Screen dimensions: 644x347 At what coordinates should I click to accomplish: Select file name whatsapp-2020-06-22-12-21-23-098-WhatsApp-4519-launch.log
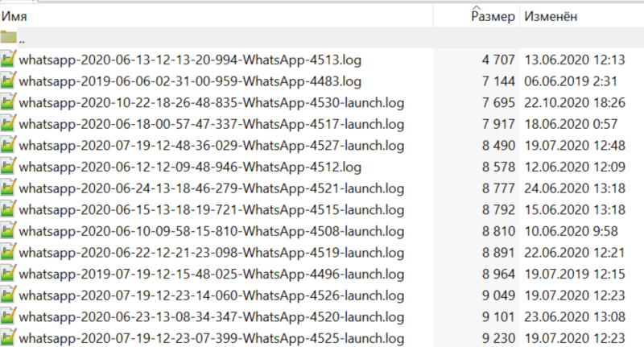click(212, 253)
